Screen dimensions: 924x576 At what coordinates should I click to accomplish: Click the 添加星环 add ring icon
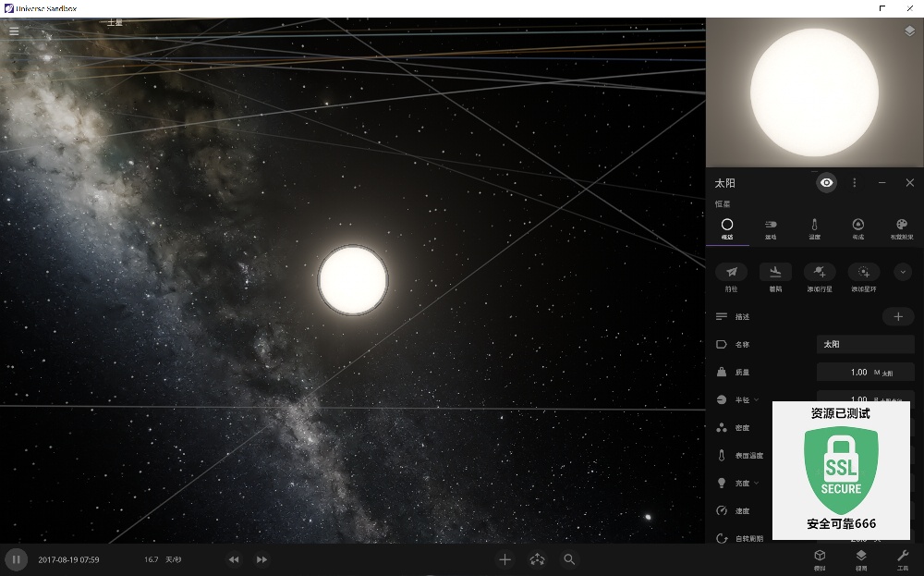click(x=864, y=272)
